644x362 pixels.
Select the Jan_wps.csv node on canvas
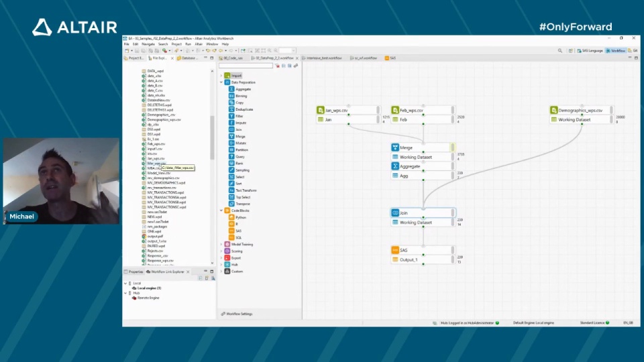point(348,110)
